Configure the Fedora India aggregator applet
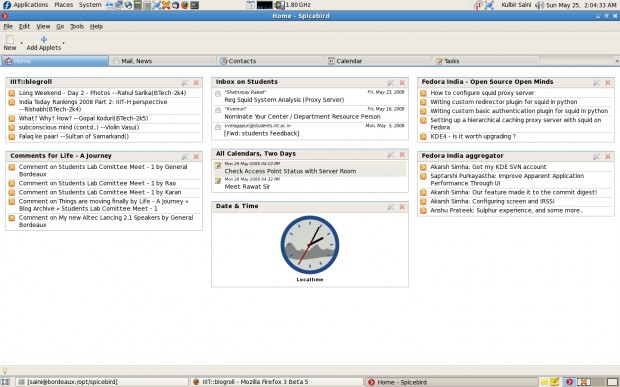Image resolution: width=620 pixels, height=387 pixels. point(596,157)
